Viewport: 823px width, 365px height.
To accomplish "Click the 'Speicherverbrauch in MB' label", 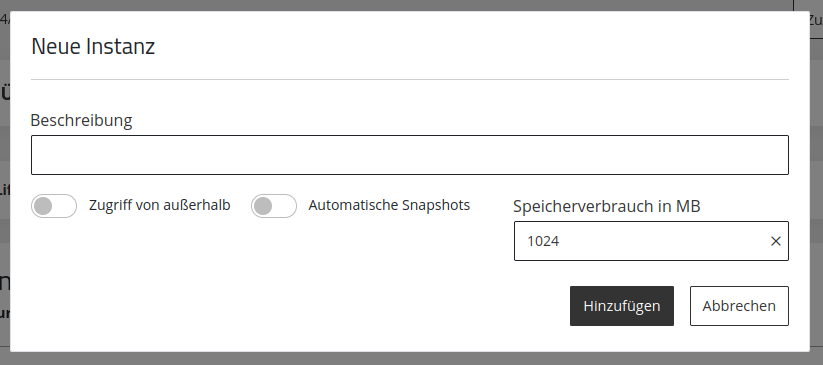I will (x=607, y=206).
